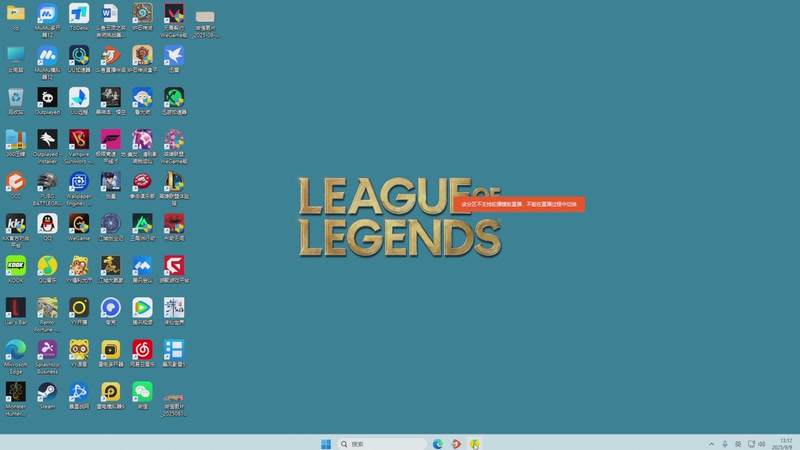800x450 pixels.
Task: Switch the 英 input method indicator
Action: (738, 444)
